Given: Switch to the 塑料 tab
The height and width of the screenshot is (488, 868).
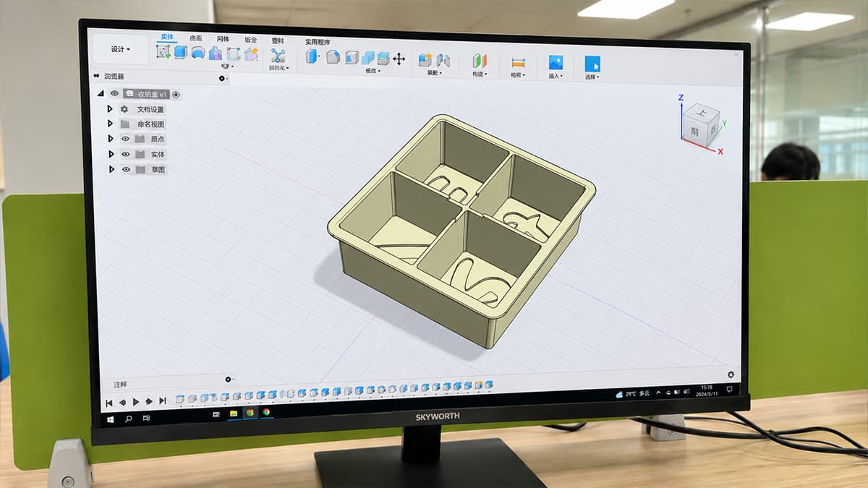Looking at the screenshot, I should 278,40.
